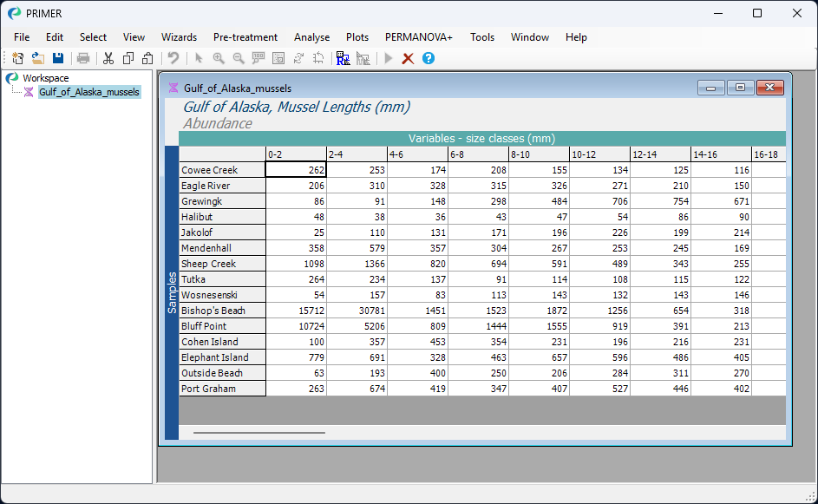Click the New workspace icon
This screenshot has height=504, width=818.
coord(17,58)
